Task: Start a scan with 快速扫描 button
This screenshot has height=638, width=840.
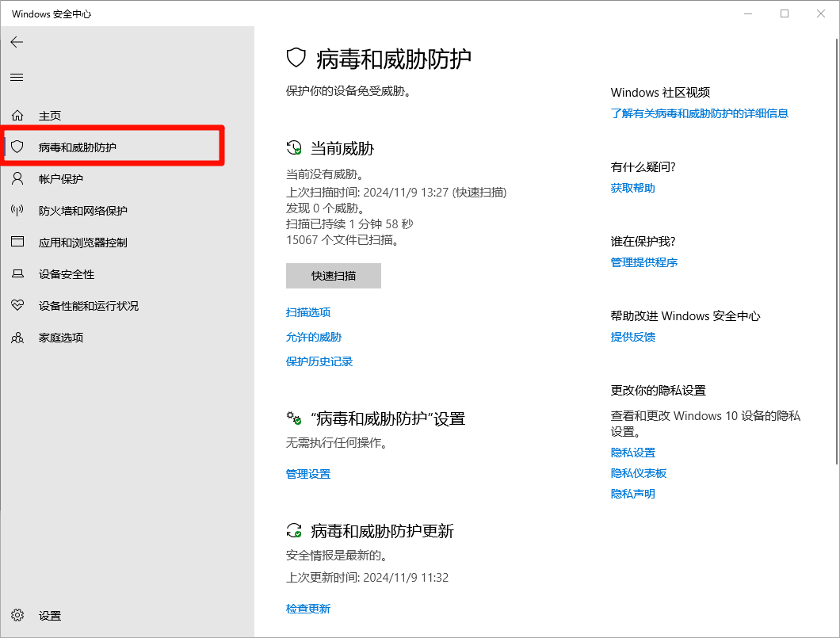Action: coord(333,275)
